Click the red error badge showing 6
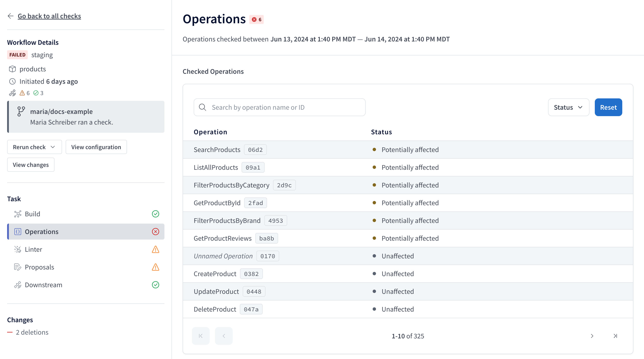This screenshot has width=644, height=359. pos(256,20)
